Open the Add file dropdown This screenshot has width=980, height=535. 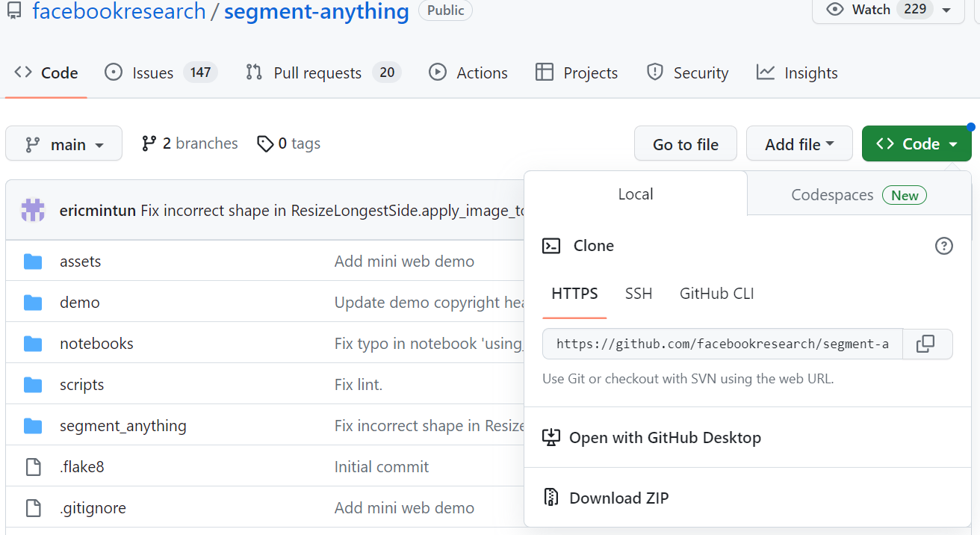click(799, 143)
